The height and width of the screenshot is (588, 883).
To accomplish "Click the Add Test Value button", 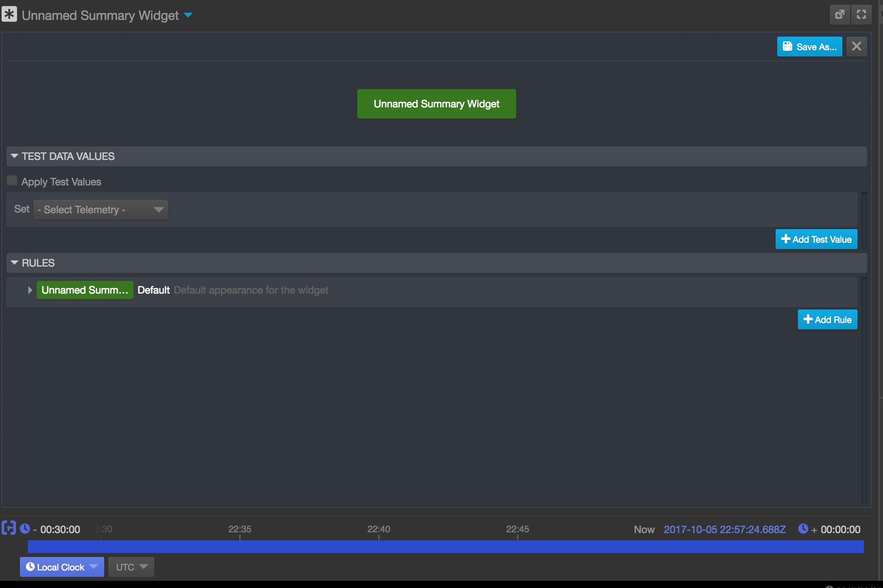I will [x=816, y=239].
